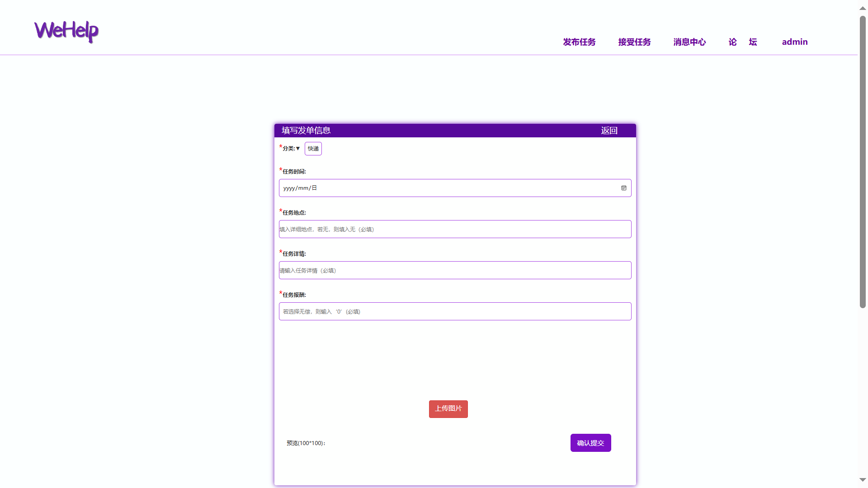Image resolution: width=868 pixels, height=488 pixels.
Task: Focus the 任务报酬 reward input field
Action: 455,311
